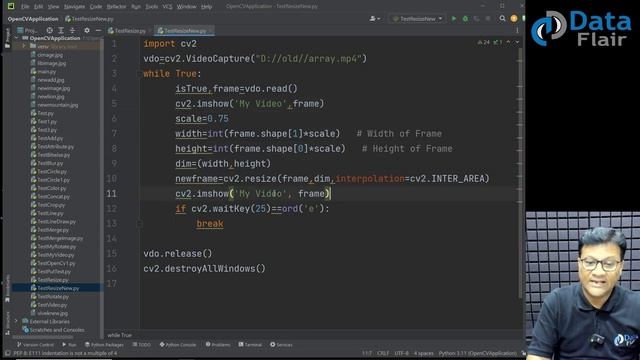Viewport: 640px width, 360px height.
Task: Open IDE updates orange notification icon
Action: pyautogui.click(x=514, y=19)
